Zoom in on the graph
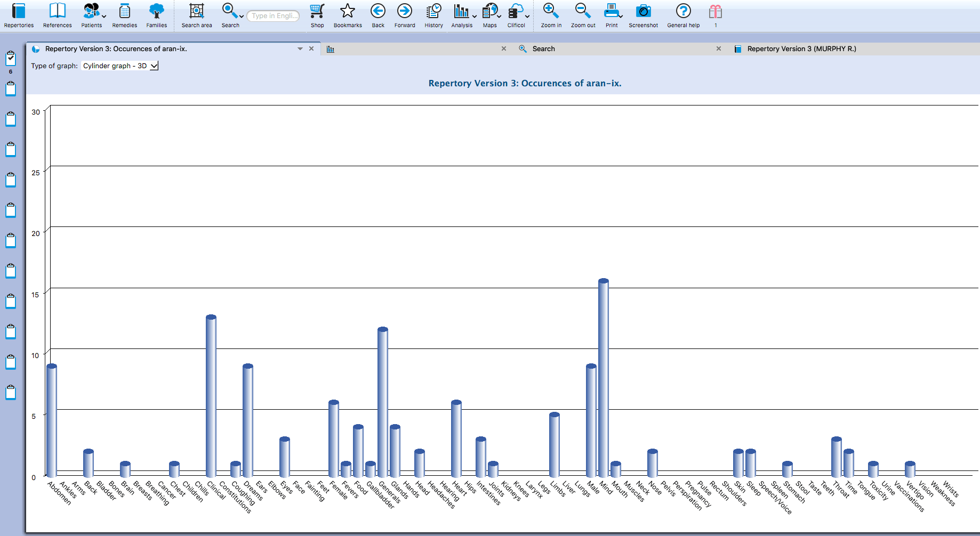This screenshot has width=980, height=536. tap(551, 15)
